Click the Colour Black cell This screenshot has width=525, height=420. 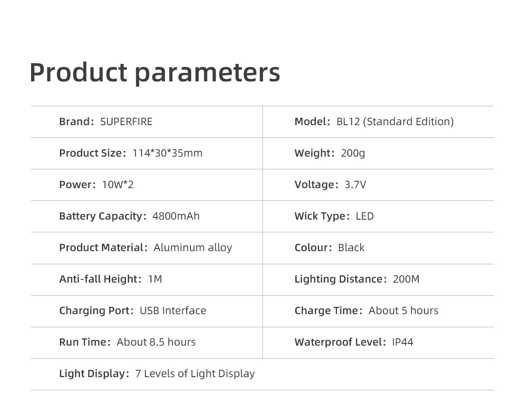point(329,248)
